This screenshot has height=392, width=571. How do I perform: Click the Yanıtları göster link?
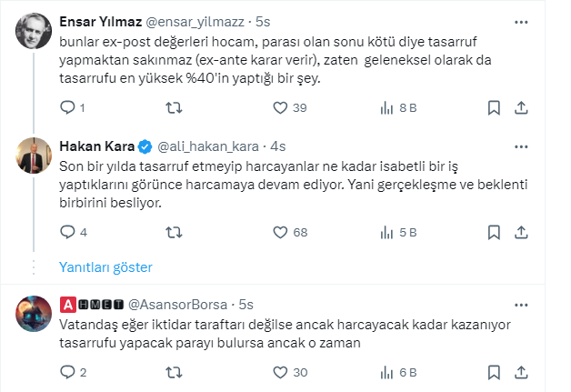(x=105, y=267)
